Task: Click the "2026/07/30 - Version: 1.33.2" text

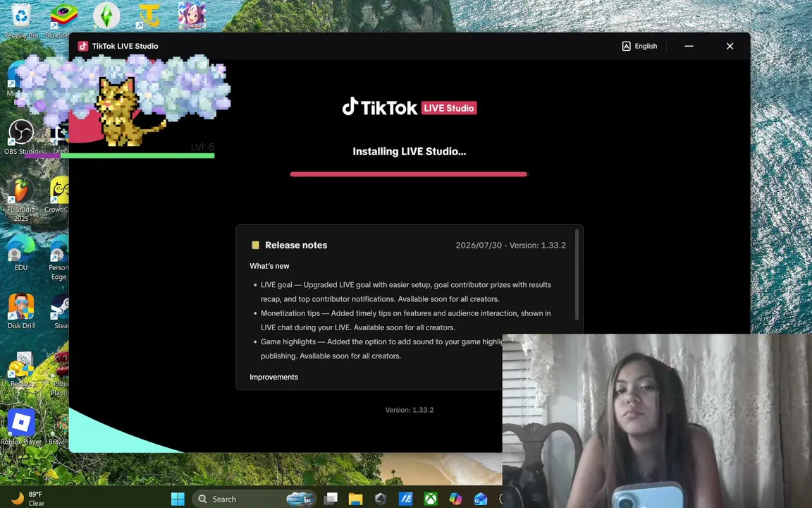Action: pyautogui.click(x=510, y=246)
